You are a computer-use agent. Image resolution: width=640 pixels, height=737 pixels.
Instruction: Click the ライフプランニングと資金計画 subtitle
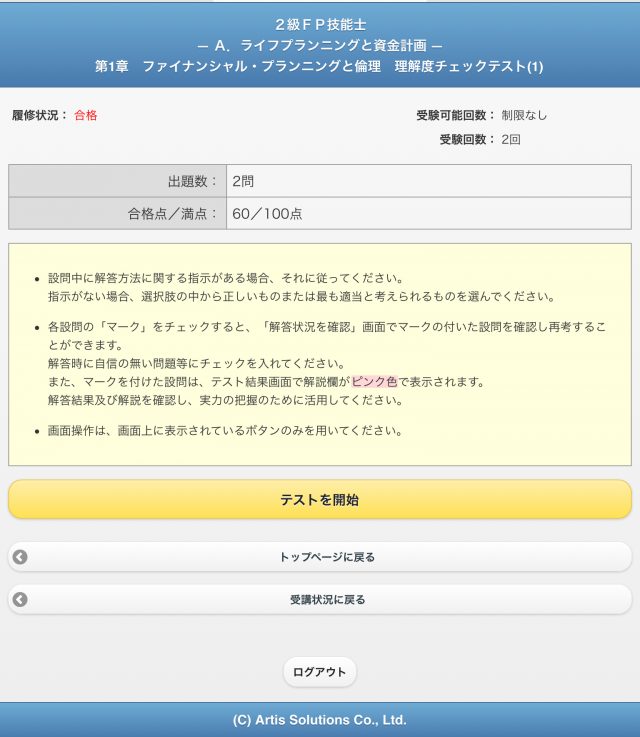320,45
